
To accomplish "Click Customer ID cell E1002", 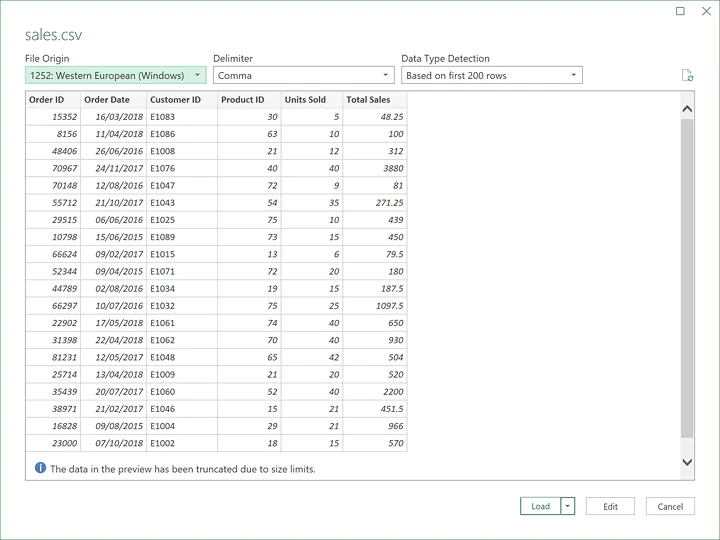I will coord(182,443).
